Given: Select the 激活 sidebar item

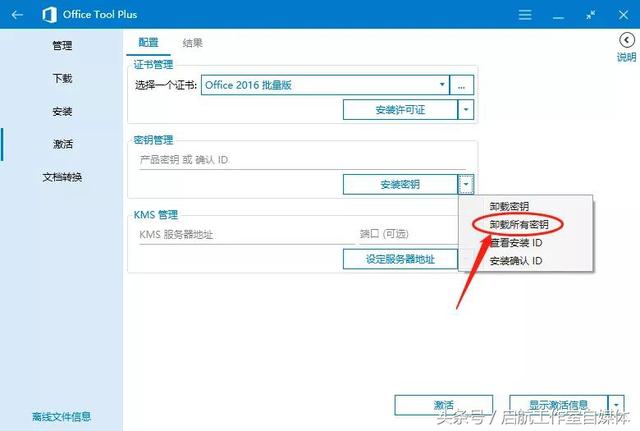Looking at the screenshot, I should tap(62, 144).
